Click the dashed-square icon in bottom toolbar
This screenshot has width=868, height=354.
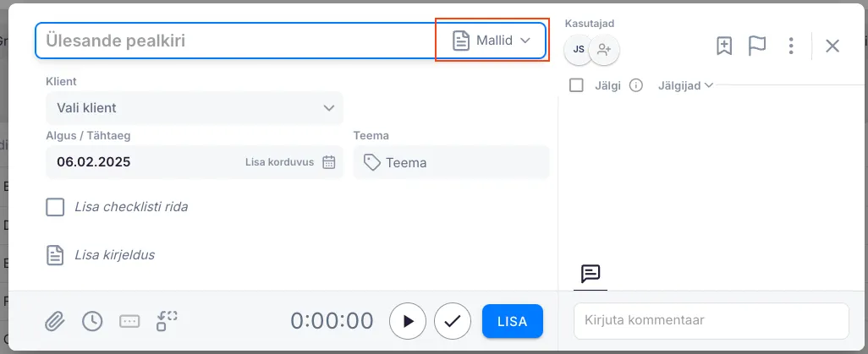[167, 321]
